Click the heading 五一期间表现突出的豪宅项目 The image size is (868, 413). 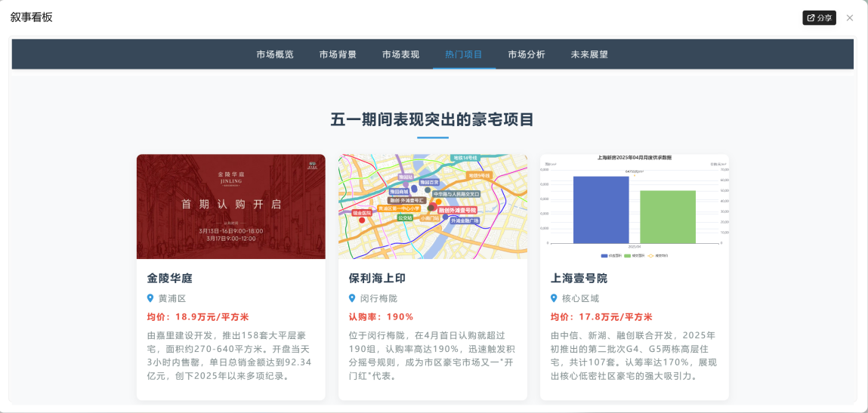point(432,119)
